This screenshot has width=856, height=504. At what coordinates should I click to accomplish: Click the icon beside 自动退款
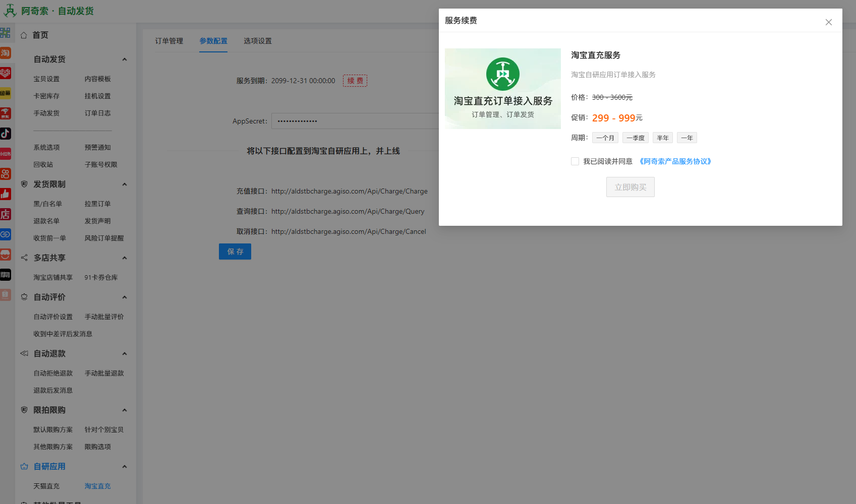(24, 353)
